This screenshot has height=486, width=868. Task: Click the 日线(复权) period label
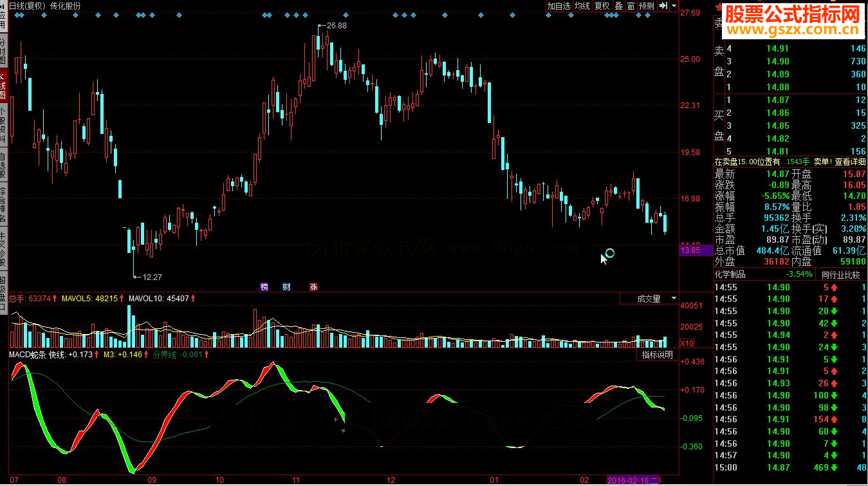pos(27,6)
